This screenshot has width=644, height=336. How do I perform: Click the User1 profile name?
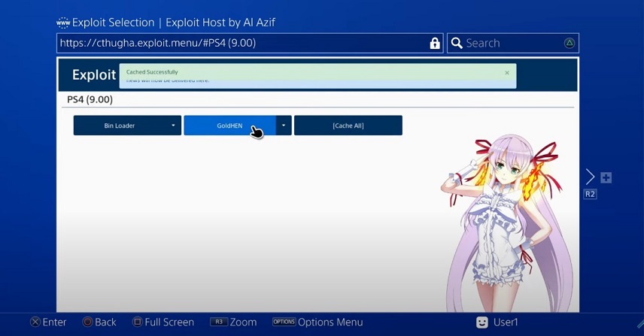tap(506, 322)
